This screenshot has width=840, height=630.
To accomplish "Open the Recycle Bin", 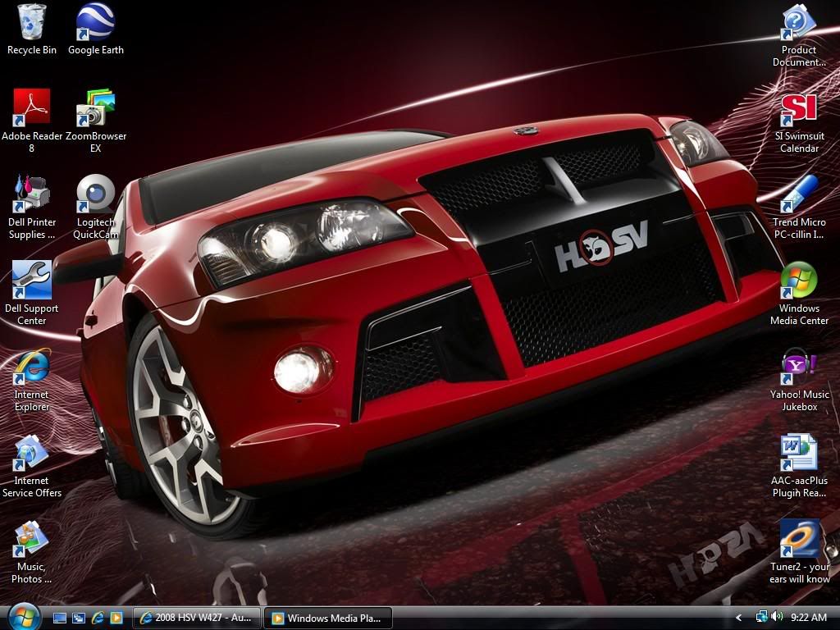I will pyautogui.click(x=31, y=25).
